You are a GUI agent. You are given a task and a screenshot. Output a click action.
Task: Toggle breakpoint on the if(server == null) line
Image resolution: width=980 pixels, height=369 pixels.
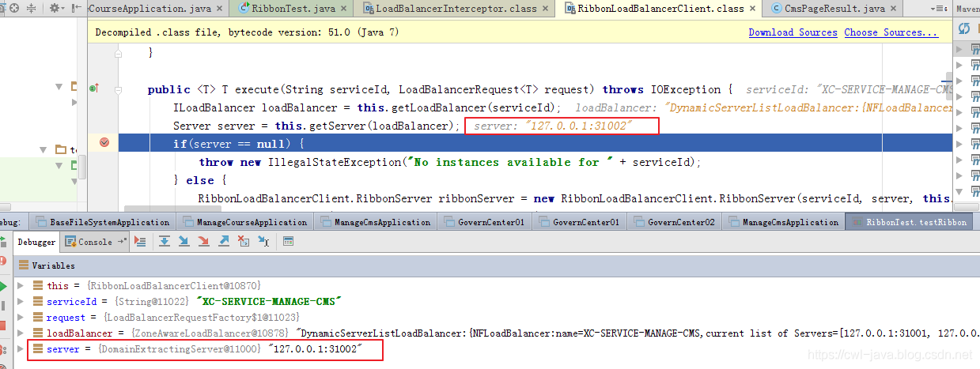104,143
